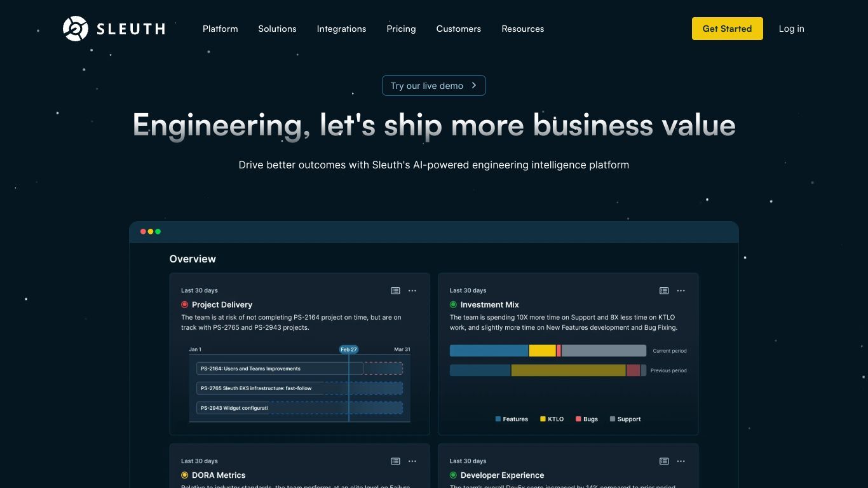
Task: Click the Investment Mix card title
Action: click(490, 304)
